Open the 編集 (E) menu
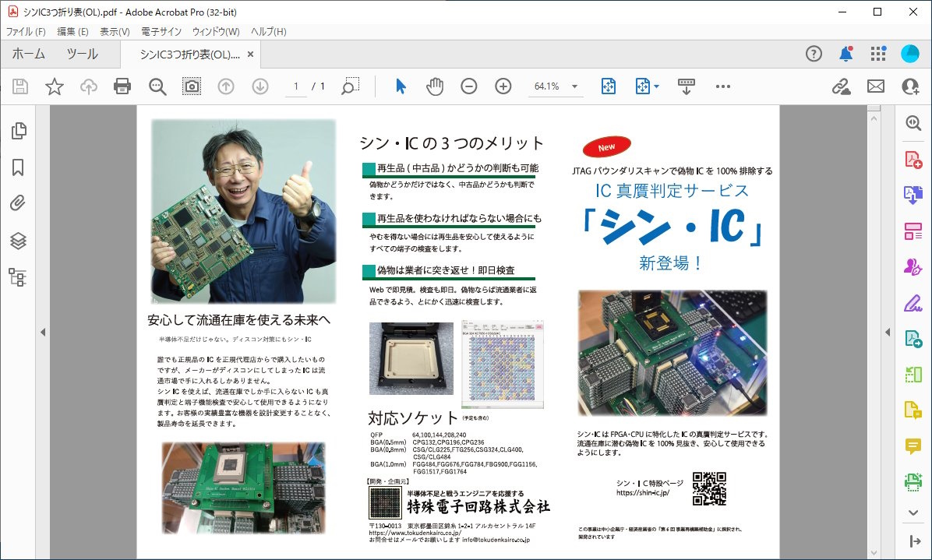Viewport: 932px width, 560px height. click(72, 31)
